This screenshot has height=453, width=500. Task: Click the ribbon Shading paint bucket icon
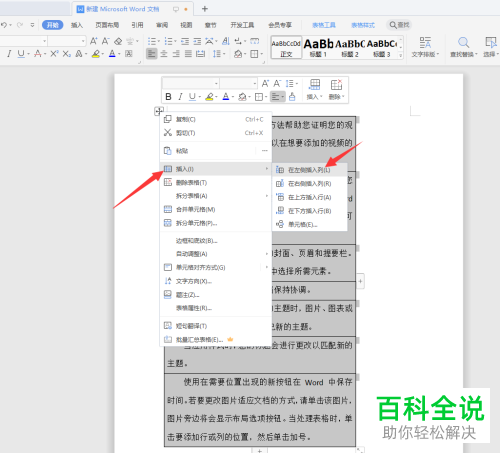(x=238, y=54)
